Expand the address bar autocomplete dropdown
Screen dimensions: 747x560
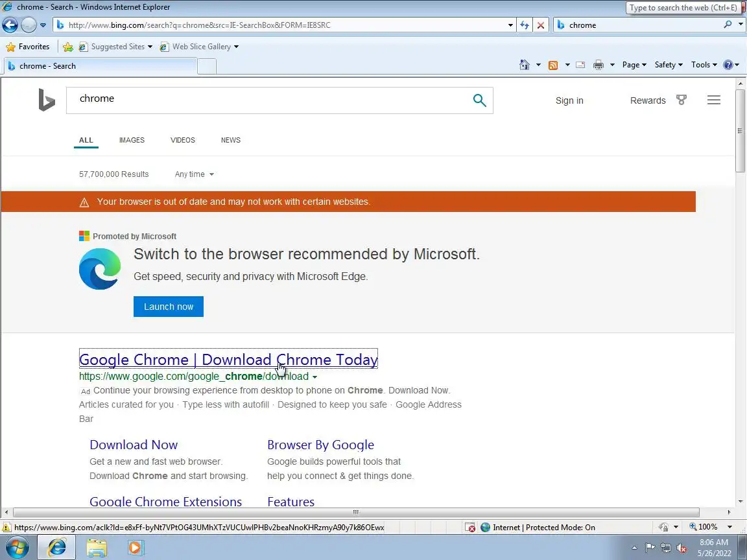(x=511, y=25)
